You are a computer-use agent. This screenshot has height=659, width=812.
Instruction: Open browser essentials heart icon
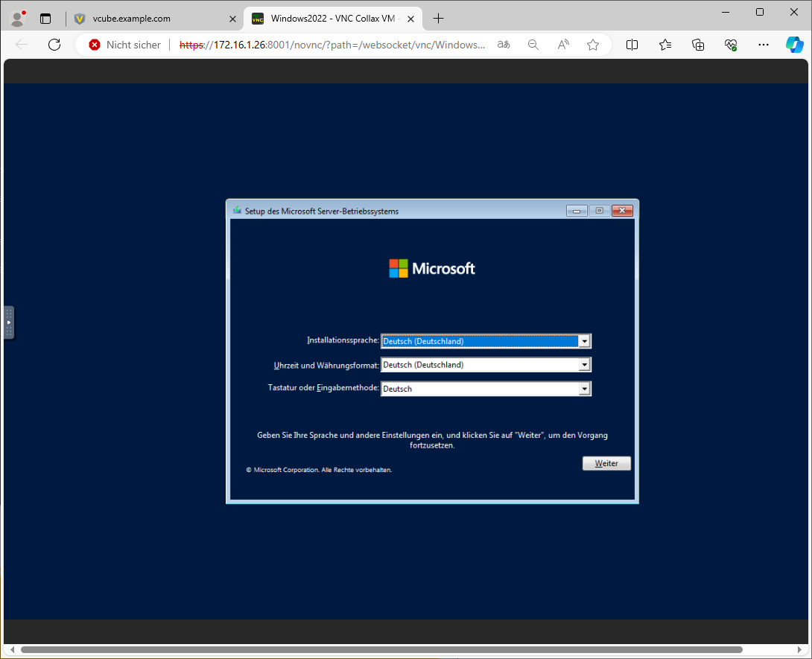click(731, 45)
